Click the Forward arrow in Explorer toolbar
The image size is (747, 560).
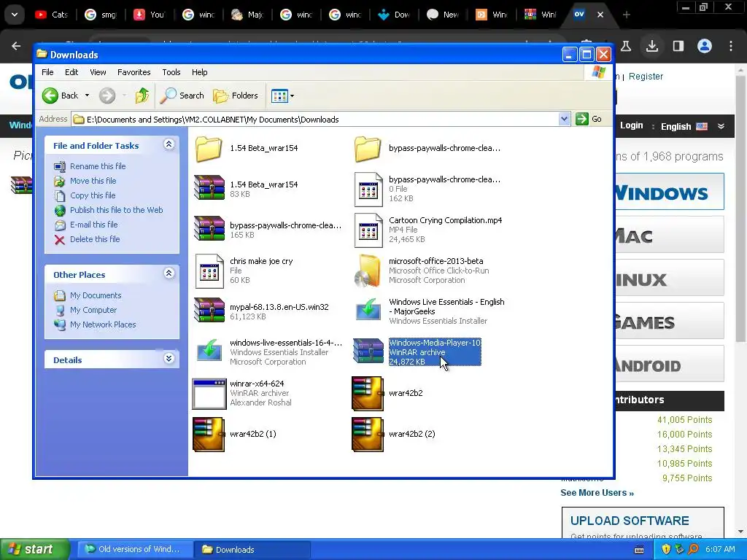pyautogui.click(x=107, y=96)
